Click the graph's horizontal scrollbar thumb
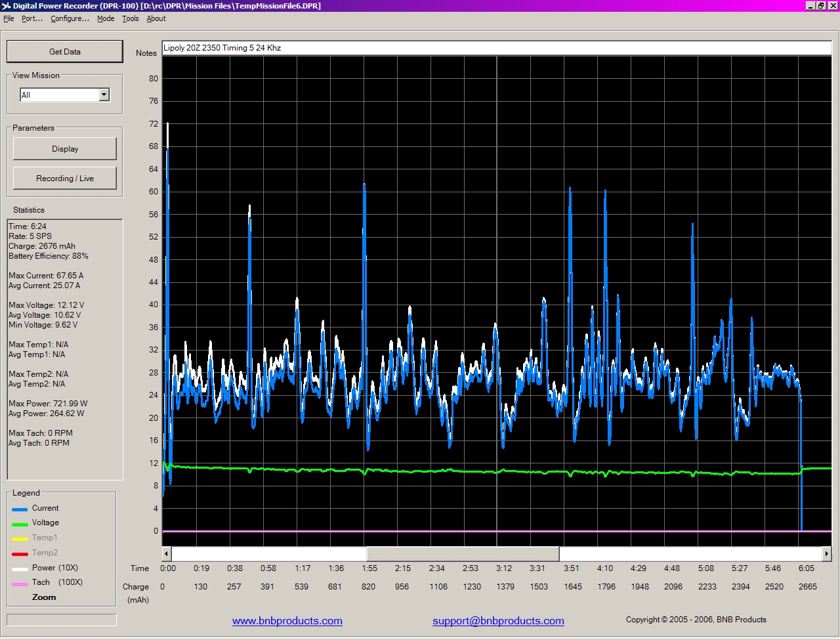The image size is (840, 640). tap(463, 554)
